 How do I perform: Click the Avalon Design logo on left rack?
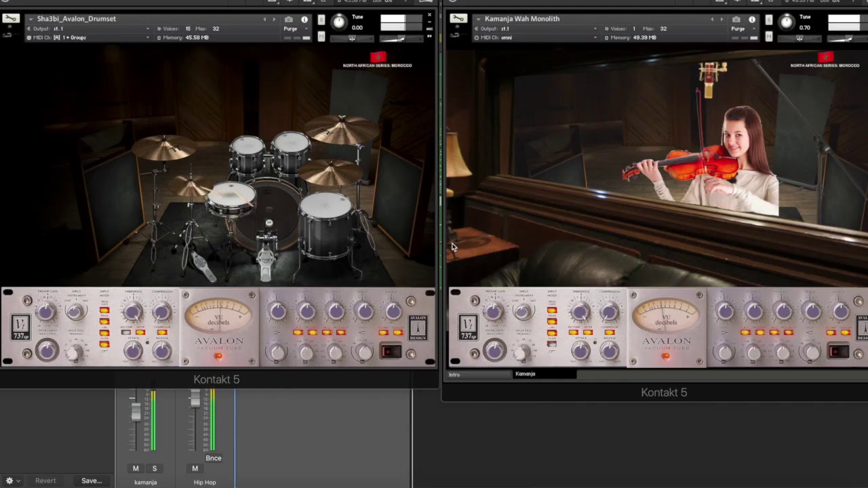418,328
